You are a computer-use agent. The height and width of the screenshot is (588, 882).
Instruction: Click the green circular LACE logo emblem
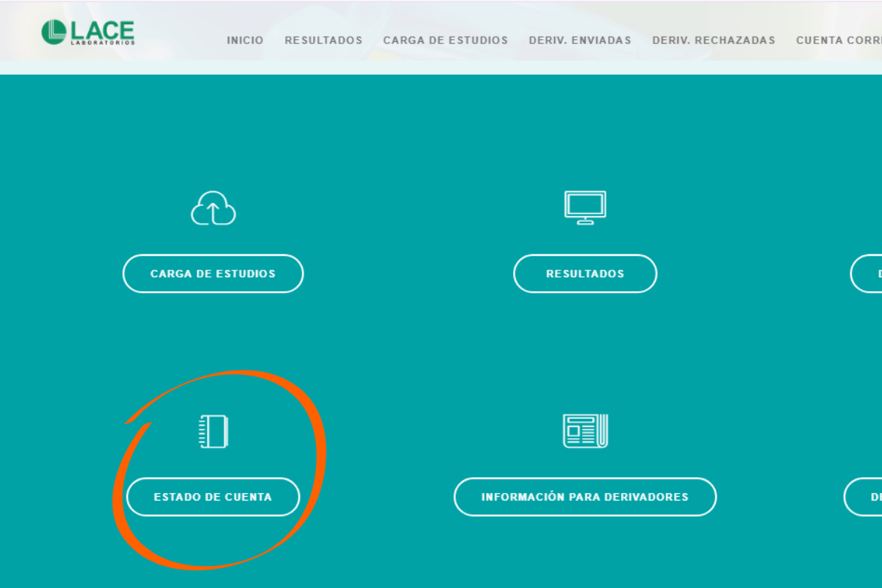point(54,32)
